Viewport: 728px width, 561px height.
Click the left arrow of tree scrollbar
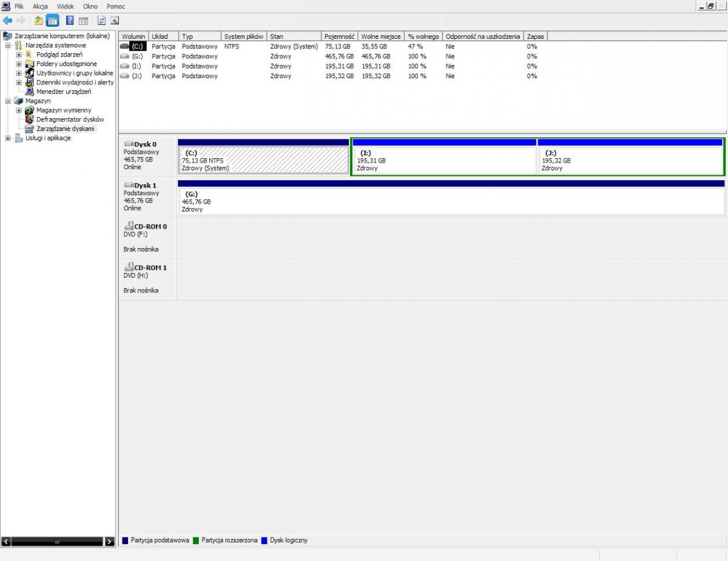tap(7, 542)
